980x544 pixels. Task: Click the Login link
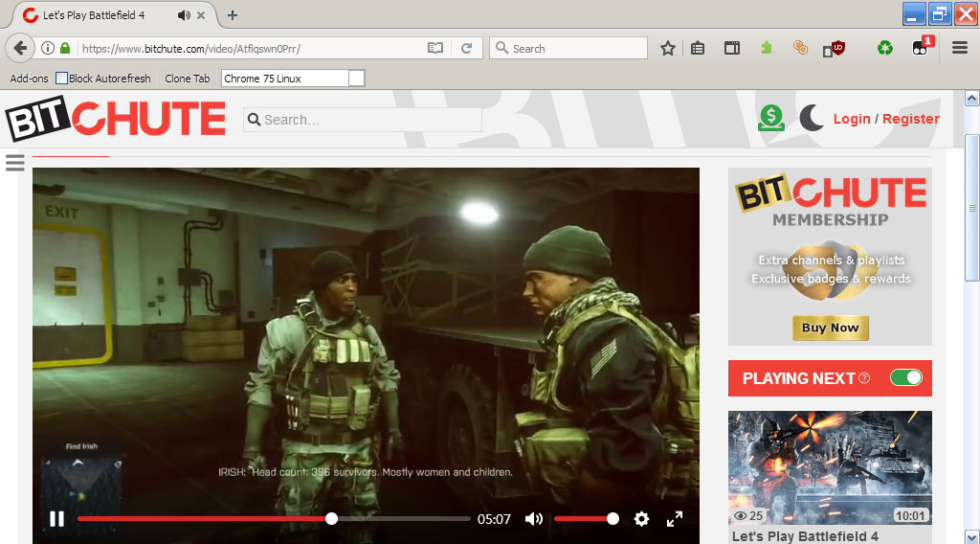click(x=851, y=119)
